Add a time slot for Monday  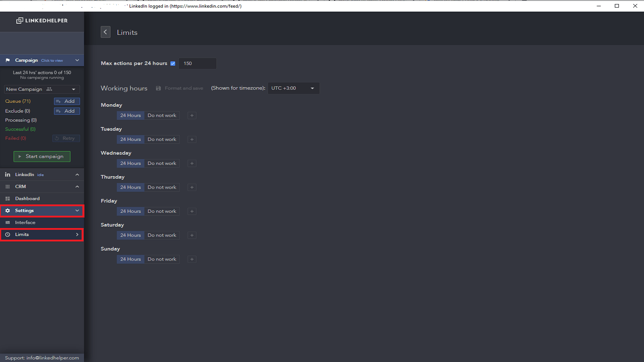(x=192, y=115)
